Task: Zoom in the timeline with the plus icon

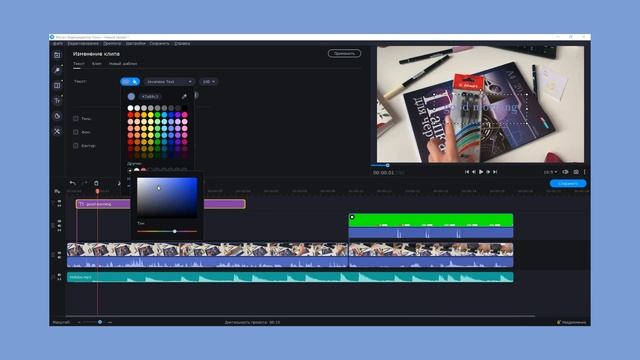Action: click(109, 322)
